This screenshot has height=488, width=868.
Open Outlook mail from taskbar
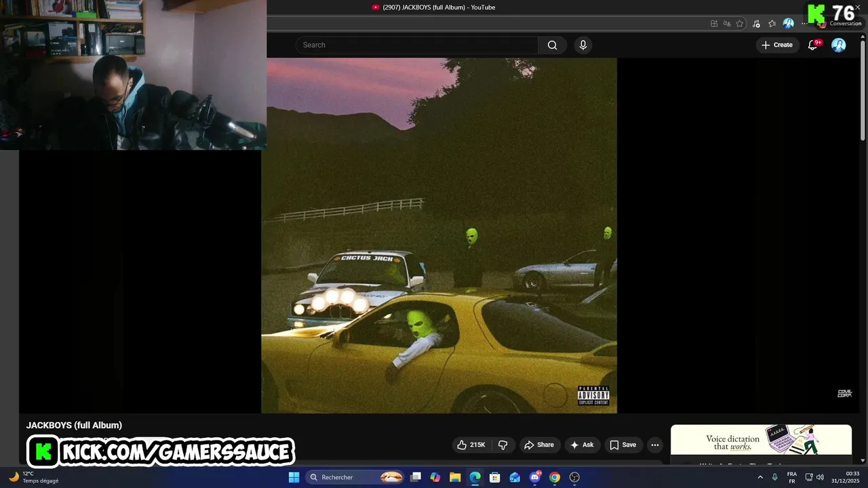pyautogui.click(x=515, y=477)
